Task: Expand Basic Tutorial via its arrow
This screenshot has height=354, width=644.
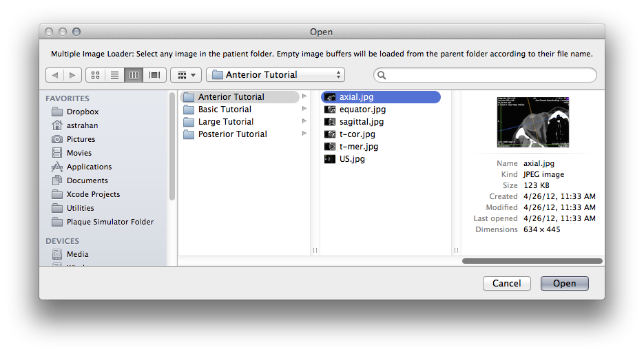Action: [x=304, y=109]
